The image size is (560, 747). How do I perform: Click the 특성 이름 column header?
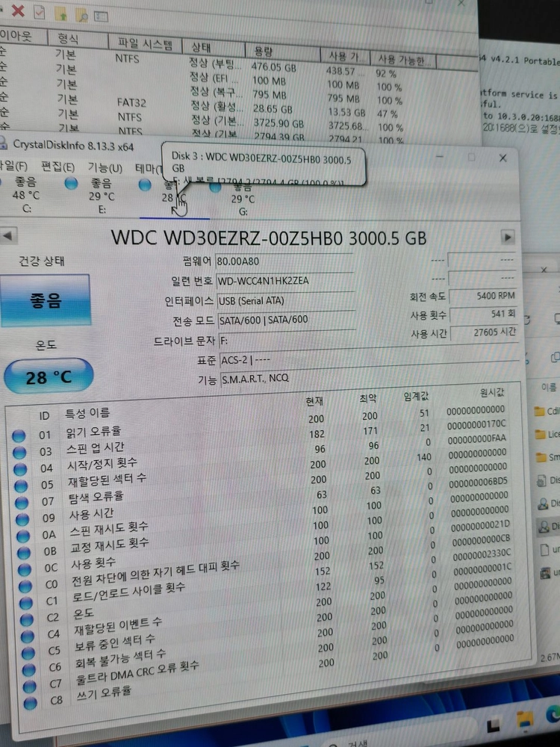click(87, 413)
